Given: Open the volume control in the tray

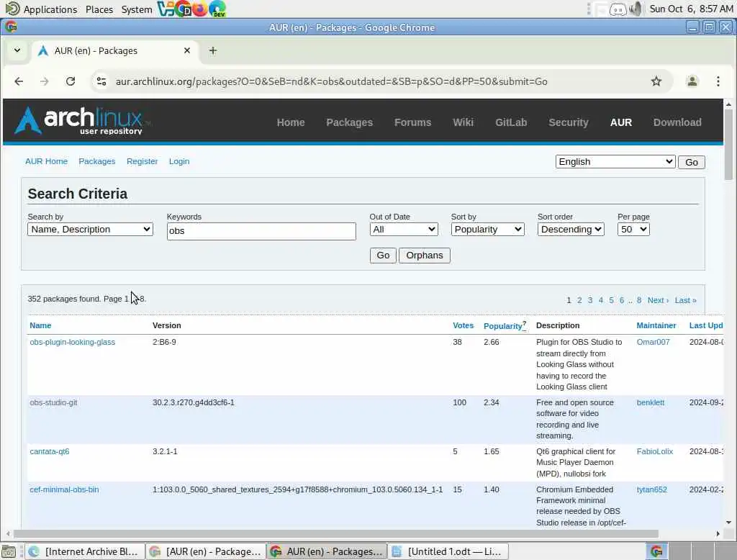Looking at the screenshot, I should 636,9.
